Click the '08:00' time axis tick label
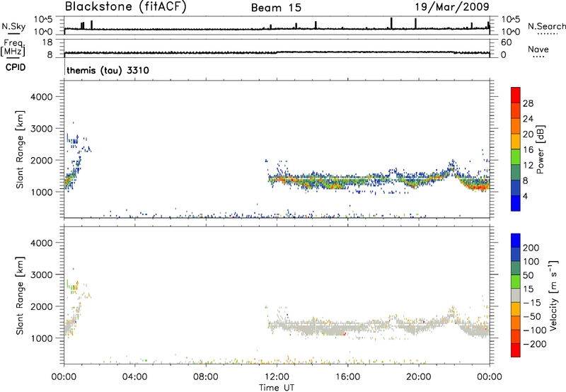Viewport: 566px width, 392px height. click(206, 377)
